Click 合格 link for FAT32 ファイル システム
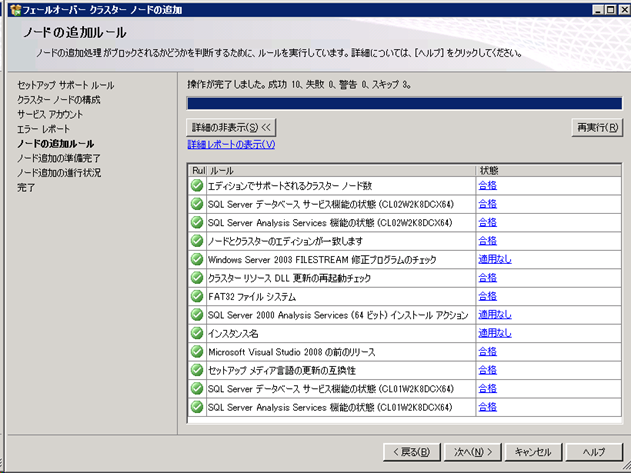631x473 pixels. click(x=487, y=296)
